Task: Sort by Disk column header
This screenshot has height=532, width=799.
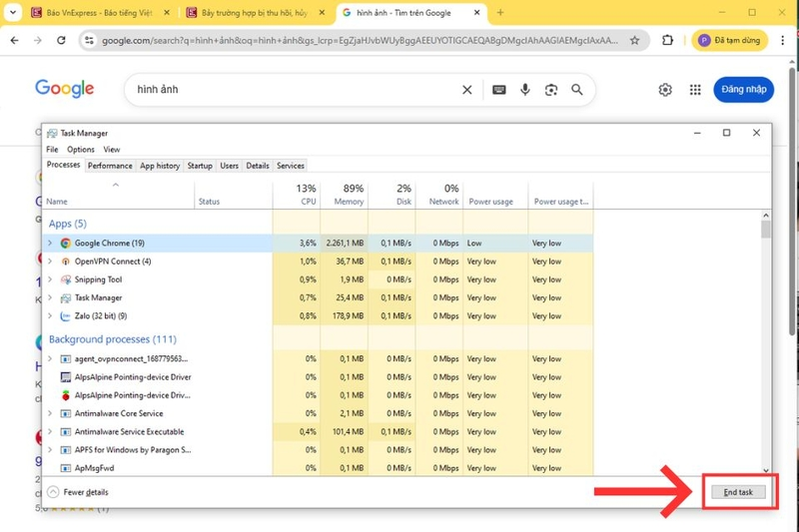Action: [392, 195]
